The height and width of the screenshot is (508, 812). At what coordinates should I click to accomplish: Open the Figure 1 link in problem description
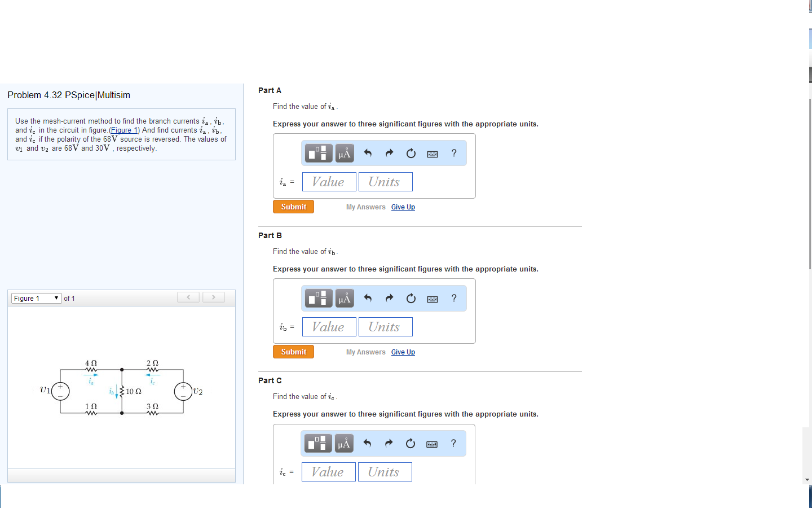pyautogui.click(x=123, y=130)
